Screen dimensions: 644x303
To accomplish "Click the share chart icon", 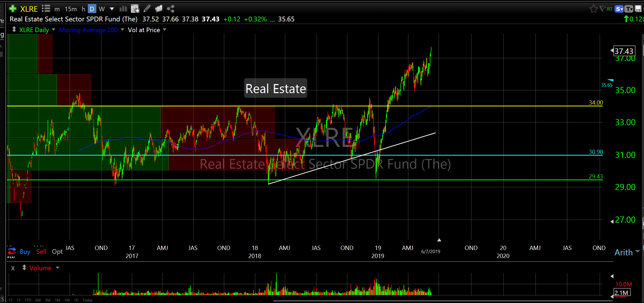I will tap(171, 9).
